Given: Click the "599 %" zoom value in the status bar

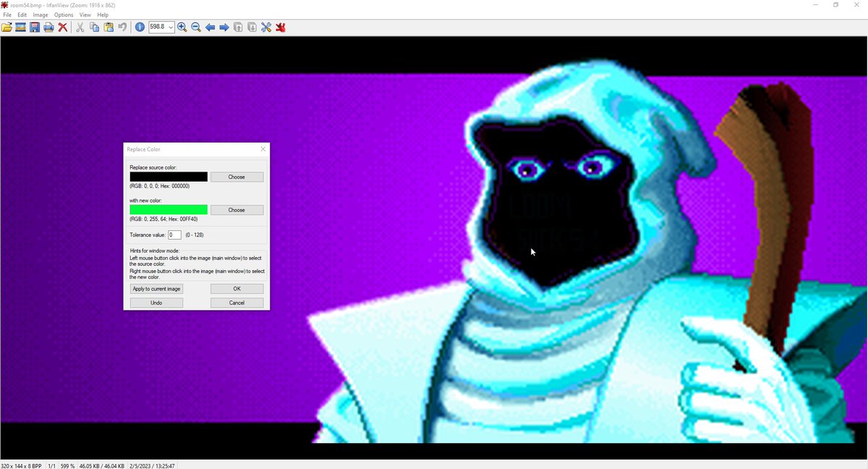Looking at the screenshot, I should [x=67, y=465].
